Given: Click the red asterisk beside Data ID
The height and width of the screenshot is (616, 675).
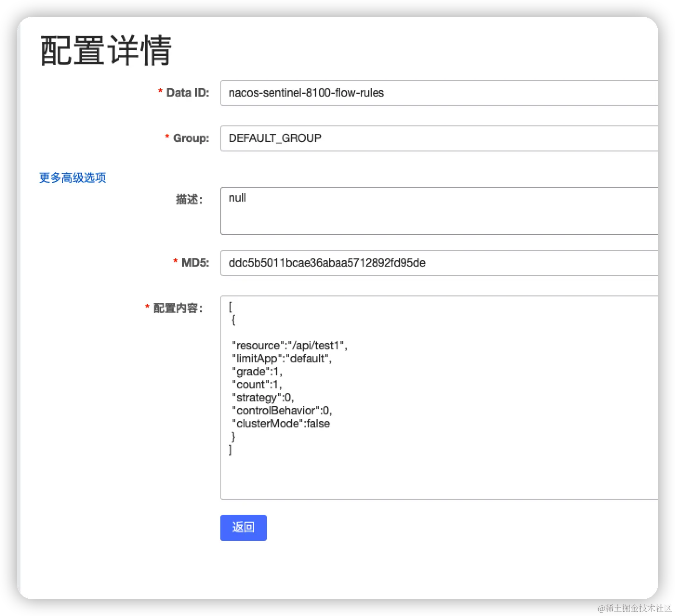Looking at the screenshot, I should [x=160, y=92].
